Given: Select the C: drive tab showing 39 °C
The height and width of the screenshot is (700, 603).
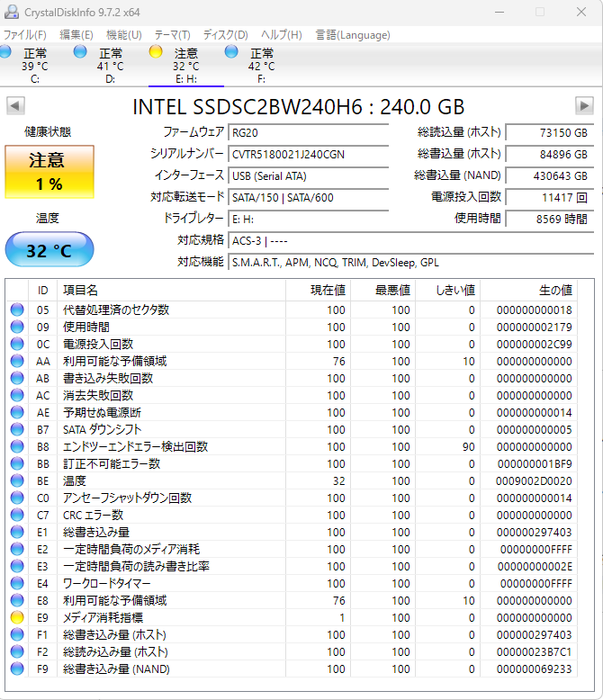Looking at the screenshot, I should click(x=34, y=65).
